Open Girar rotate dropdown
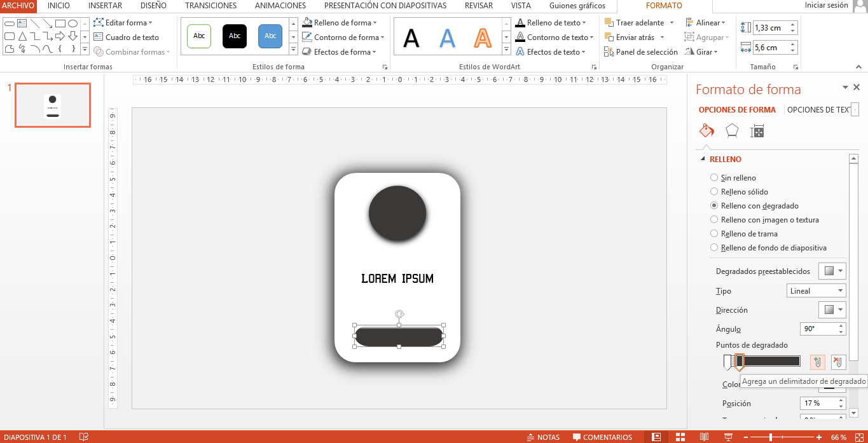This screenshot has height=443, width=868. coord(702,52)
